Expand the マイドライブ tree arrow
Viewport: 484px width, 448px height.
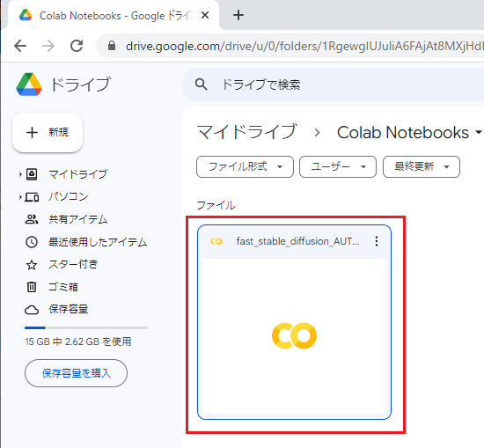20,174
